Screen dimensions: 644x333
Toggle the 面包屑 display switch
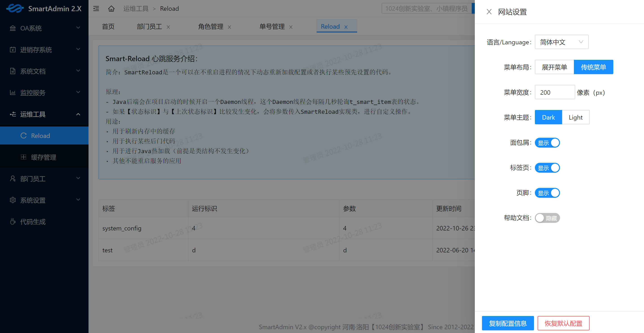pyautogui.click(x=547, y=143)
